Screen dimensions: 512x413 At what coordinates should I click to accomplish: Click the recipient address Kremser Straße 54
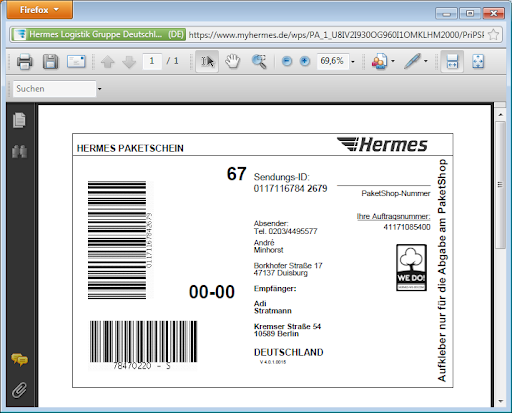point(287,326)
